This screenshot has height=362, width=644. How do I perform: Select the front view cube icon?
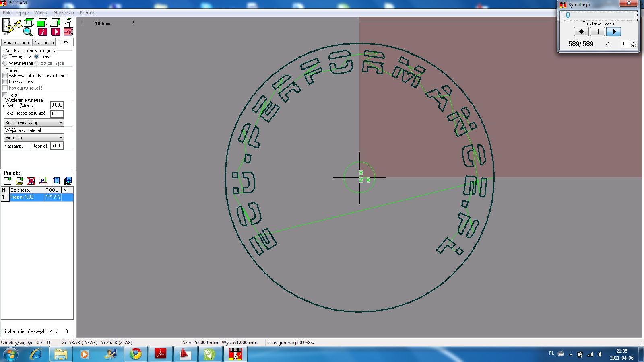click(42, 23)
